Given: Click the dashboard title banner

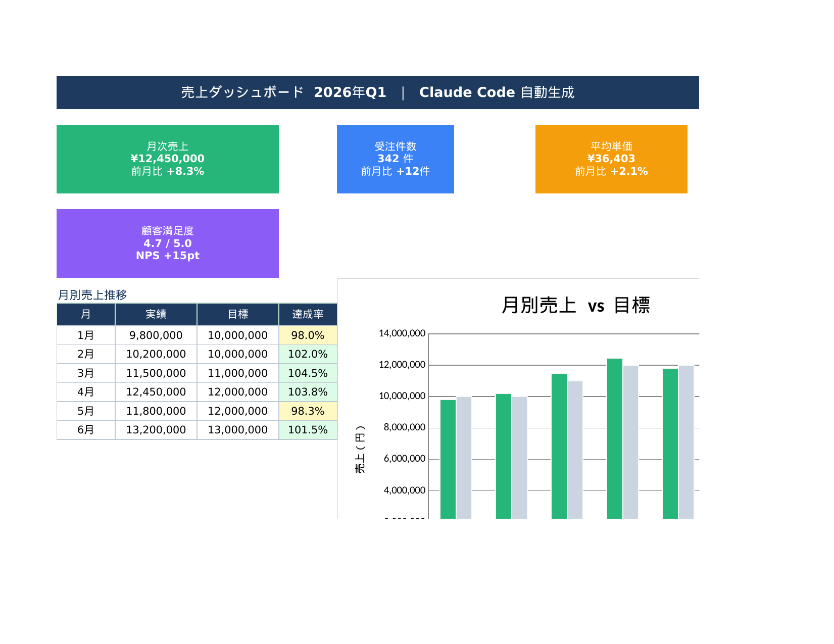Looking at the screenshot, I should tap(377, 92).
